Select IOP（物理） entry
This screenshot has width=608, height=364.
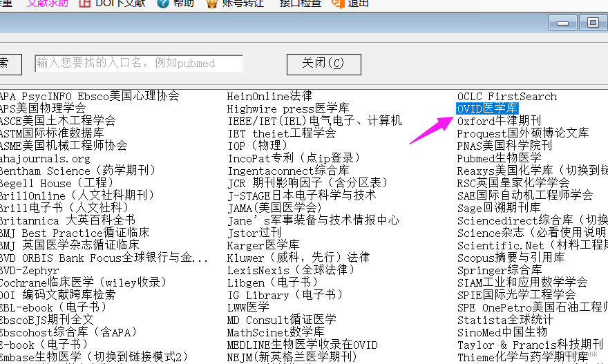click(x=258, y=146)
